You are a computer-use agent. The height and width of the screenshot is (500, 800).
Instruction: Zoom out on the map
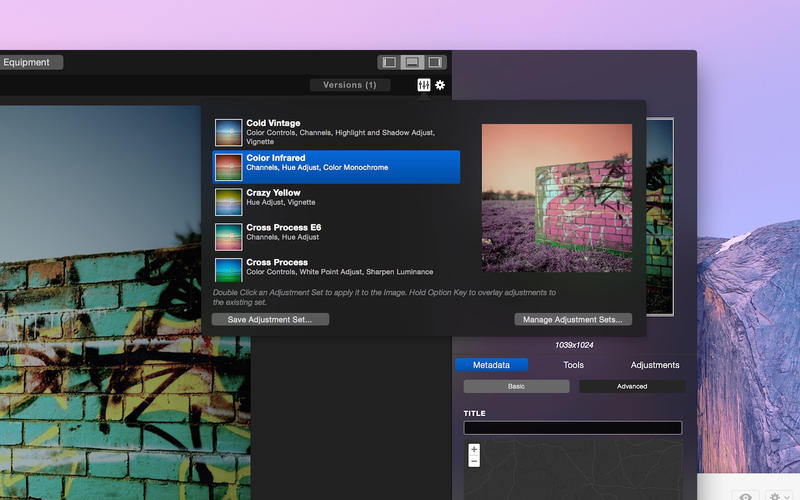pos(474,461)
